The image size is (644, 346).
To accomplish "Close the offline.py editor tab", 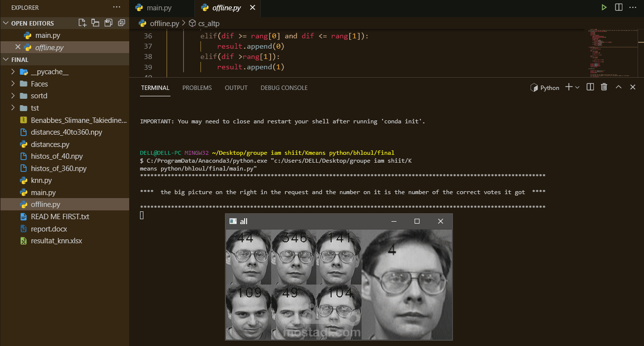I will [252, 8].
